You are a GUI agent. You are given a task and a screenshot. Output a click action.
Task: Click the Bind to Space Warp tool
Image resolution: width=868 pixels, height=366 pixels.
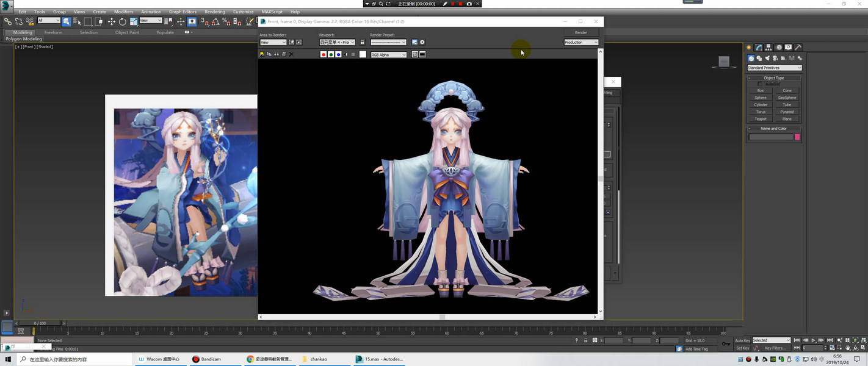tap(30, 21)
